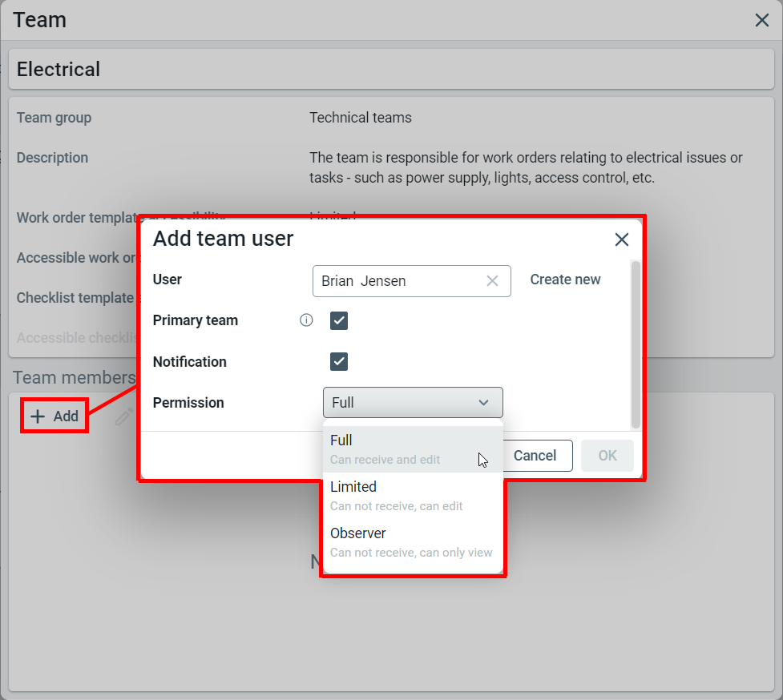The width and height of the screenshot is (783, 700).
Task: Clear the selected user Brian Jensen
Action: (x=492, y=281)
